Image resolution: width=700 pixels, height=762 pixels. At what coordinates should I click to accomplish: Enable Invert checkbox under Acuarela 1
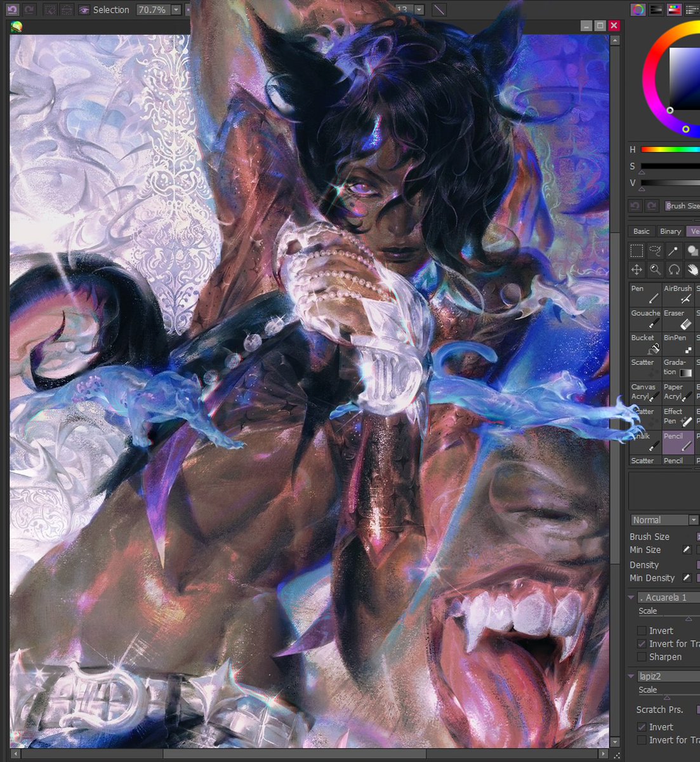tap(642, 631)
